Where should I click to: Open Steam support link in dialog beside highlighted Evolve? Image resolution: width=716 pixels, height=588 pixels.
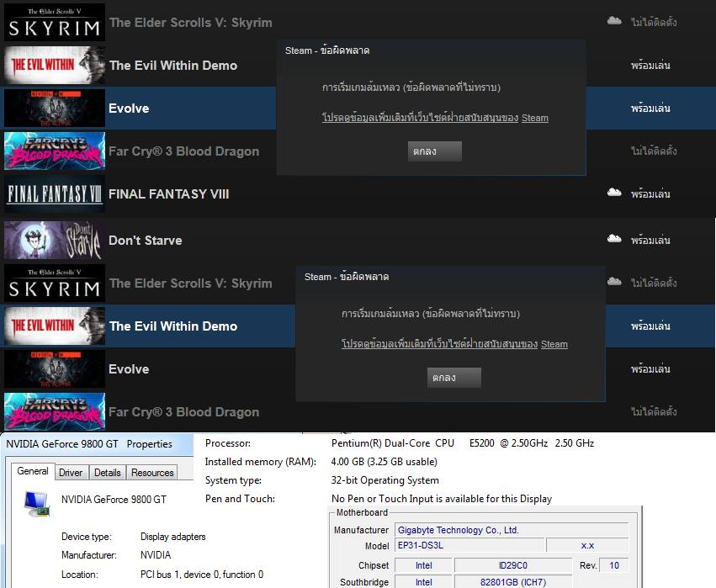(x=435, y=117)
